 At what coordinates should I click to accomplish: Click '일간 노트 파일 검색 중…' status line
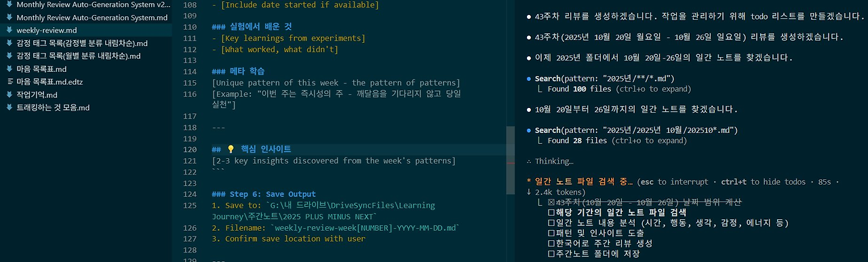(585, 182)
